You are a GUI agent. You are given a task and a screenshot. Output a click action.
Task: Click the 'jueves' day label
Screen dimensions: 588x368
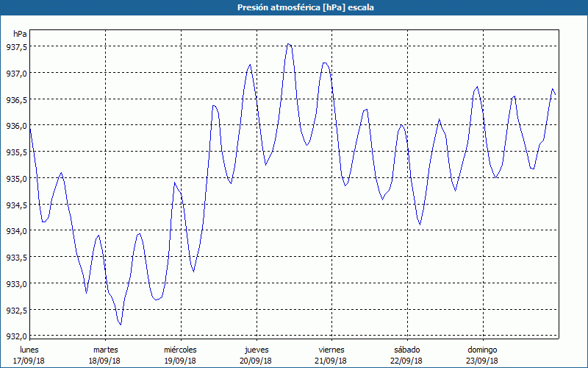[x=257, y=350]
